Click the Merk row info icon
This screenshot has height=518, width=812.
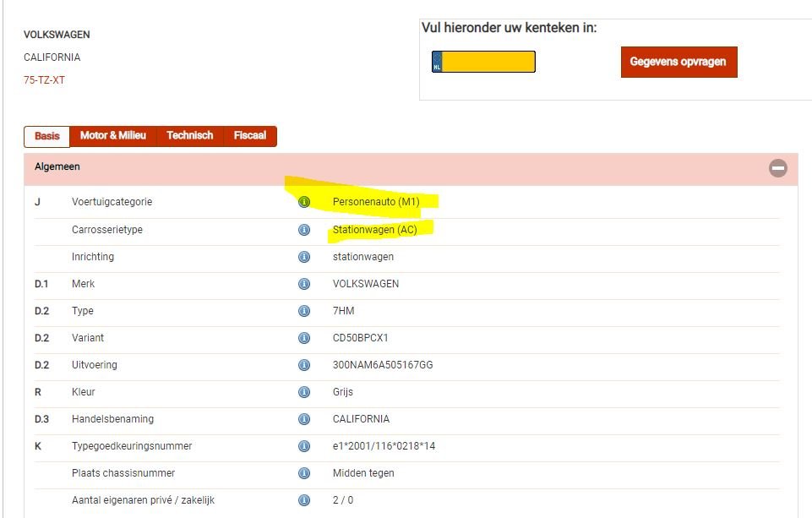click(304, 284)
